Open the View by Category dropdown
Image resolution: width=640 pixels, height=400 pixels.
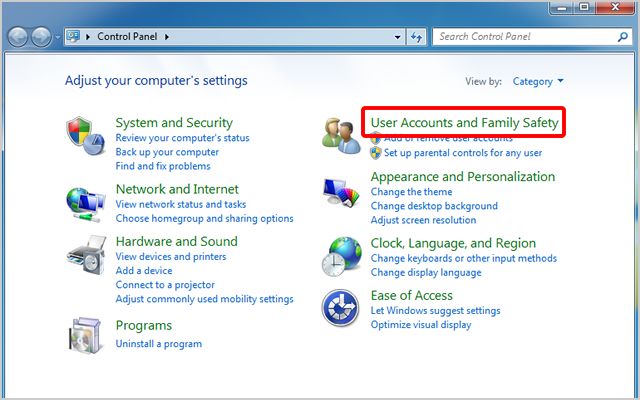538,81
